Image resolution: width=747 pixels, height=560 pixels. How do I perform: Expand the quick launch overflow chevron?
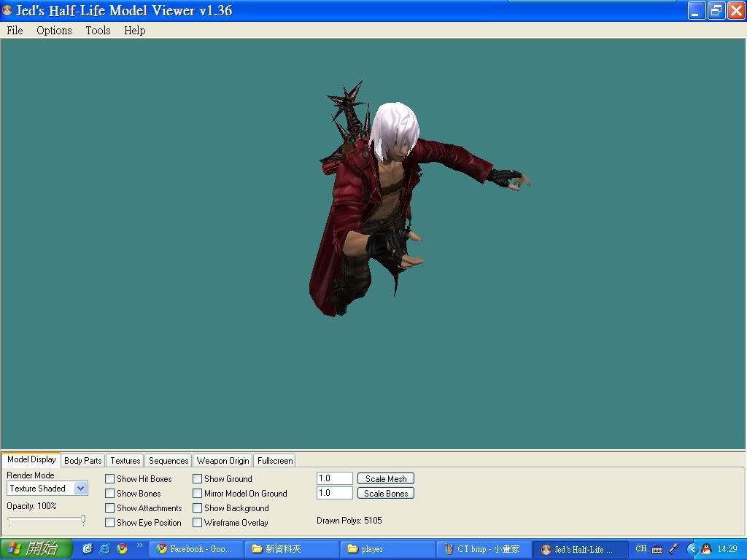tap(139, 545)
